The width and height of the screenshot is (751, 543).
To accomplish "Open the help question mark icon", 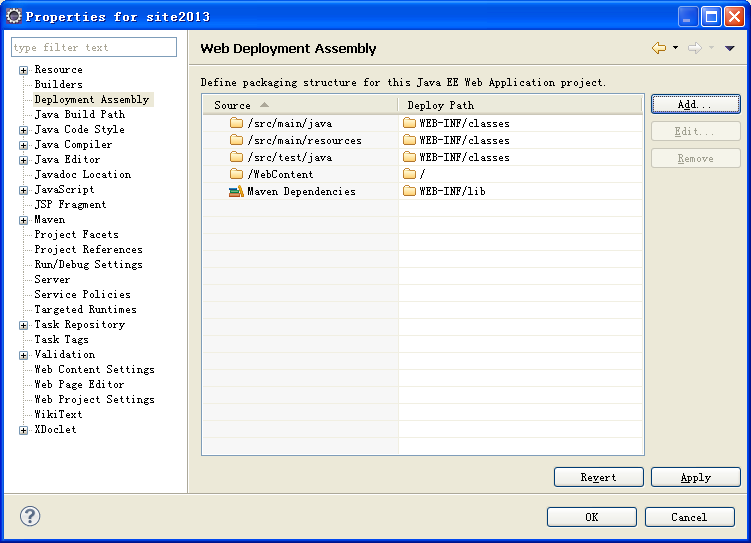I will pyautogui.click(x=30, y=516).
